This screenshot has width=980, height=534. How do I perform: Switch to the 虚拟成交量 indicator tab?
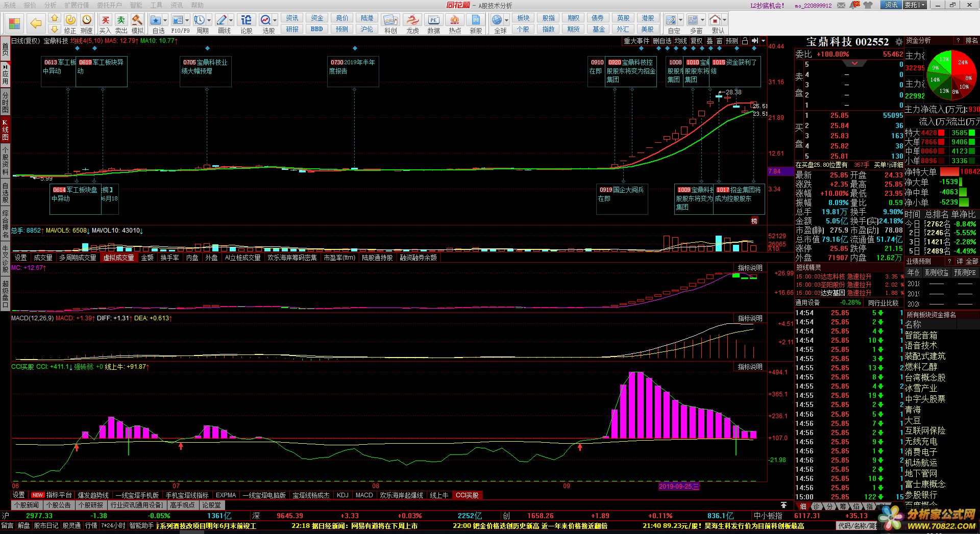click(x=118, y=258)
